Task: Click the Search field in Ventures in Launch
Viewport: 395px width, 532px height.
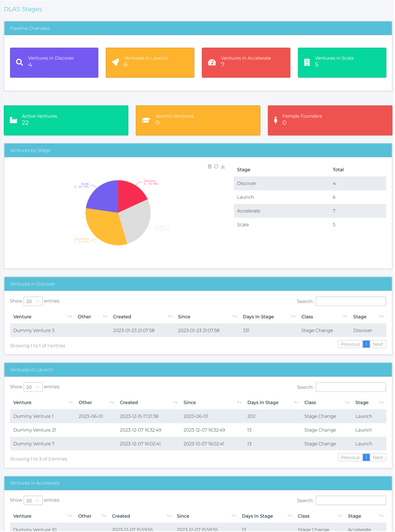Action: [350, 387]
